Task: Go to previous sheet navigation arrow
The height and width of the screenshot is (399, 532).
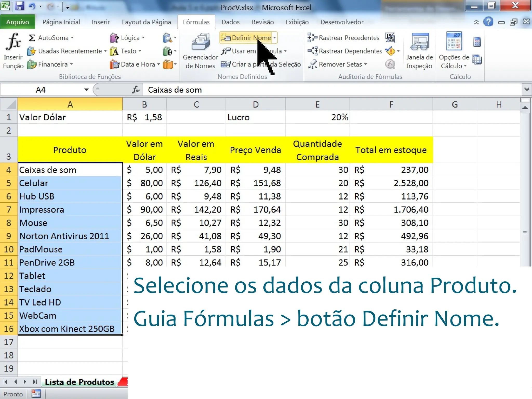Action: tap(15, 382)
